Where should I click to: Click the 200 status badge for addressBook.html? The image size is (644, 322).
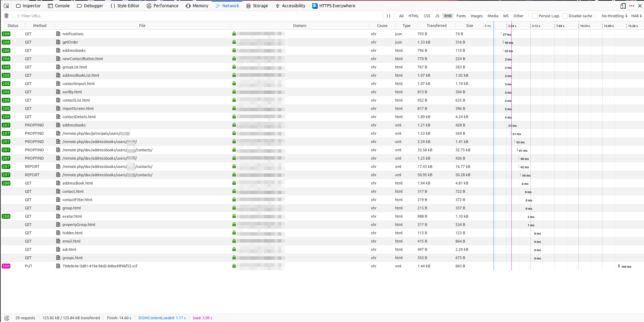click(6, 183)
